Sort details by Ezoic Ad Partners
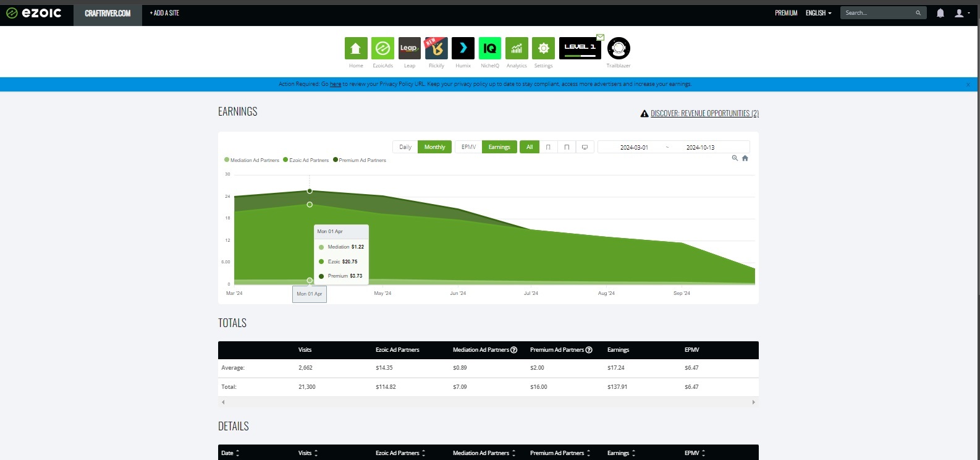The image size is (980, 460). (x=400, y=453)
